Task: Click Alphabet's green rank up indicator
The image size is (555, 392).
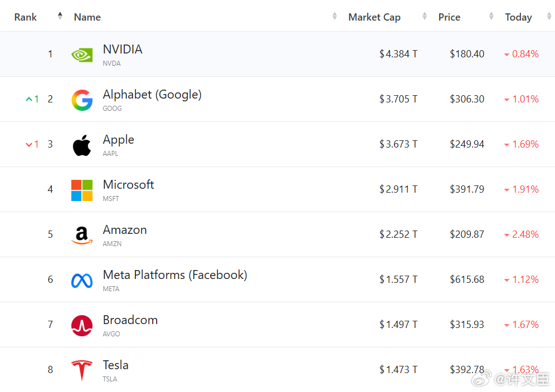Action: click(x=32, y=99)
